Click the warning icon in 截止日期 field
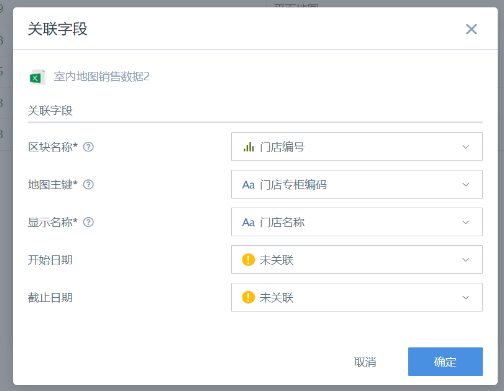 [x=248, y=297]
